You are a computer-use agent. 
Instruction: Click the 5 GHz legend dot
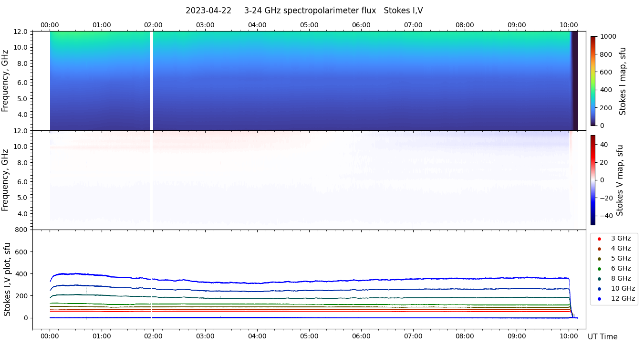[x=599, y=259]
